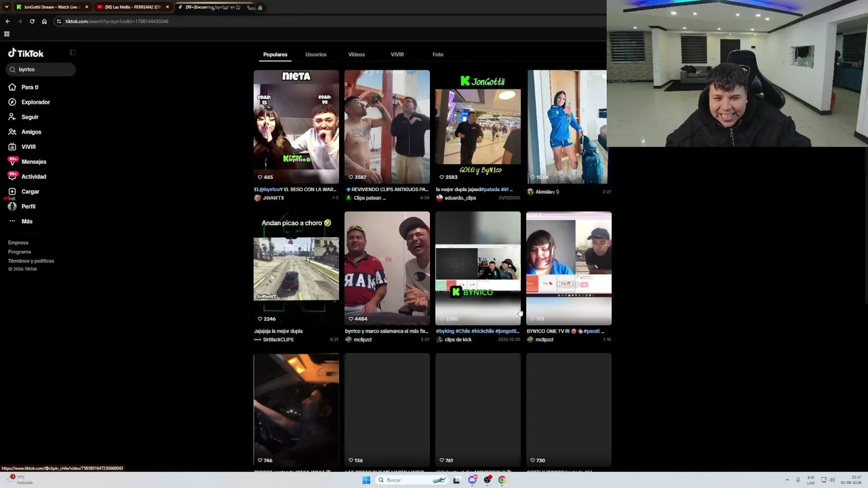The image size is (868, 488).
Task: Open the Amigos section
Action: (31, 132)
